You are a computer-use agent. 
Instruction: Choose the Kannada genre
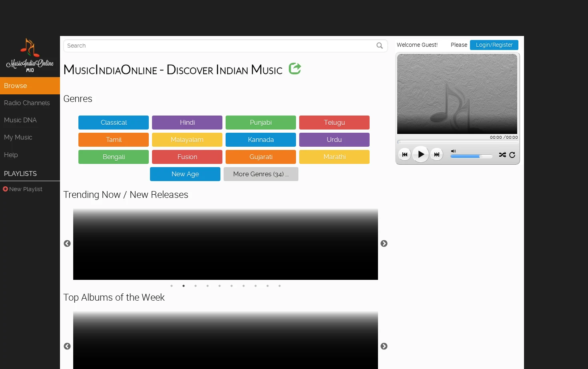[261, 140]
